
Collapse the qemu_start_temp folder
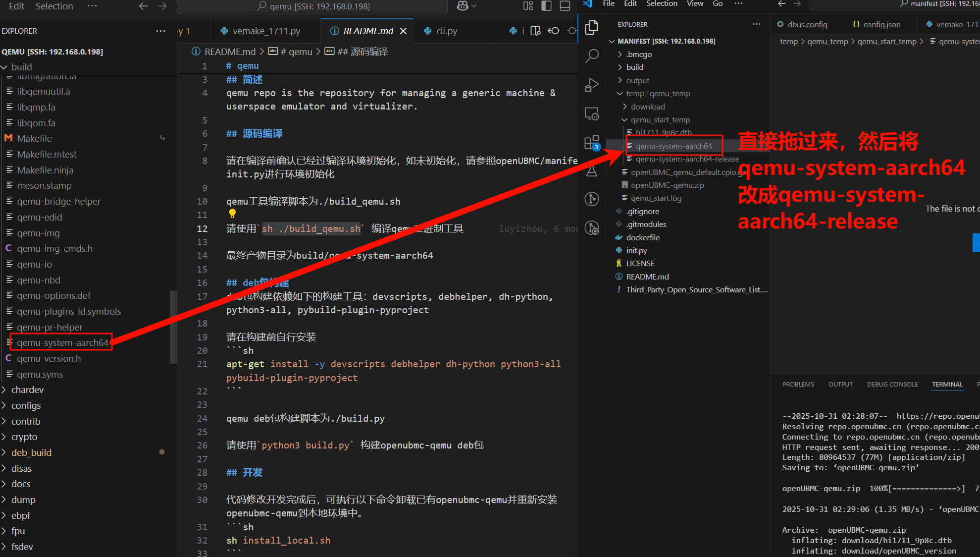point(660,119)
